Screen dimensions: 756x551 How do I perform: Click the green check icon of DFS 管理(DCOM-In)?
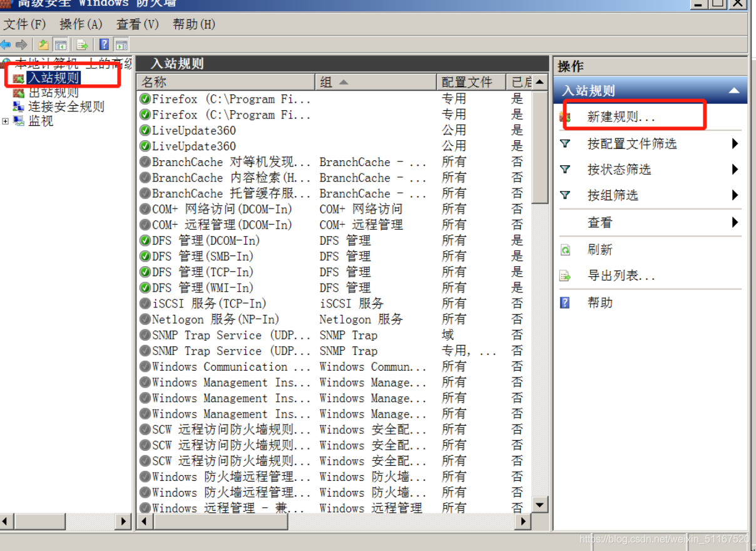[145, 240]
